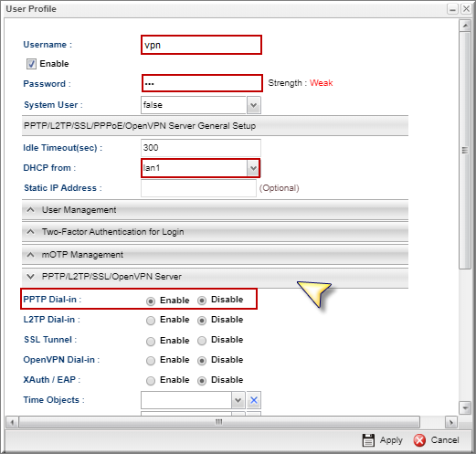The width and height of the screenshot is (476, 454).
Task: Click the vertical scrollbar down arrow
Action: pos(465,407)
